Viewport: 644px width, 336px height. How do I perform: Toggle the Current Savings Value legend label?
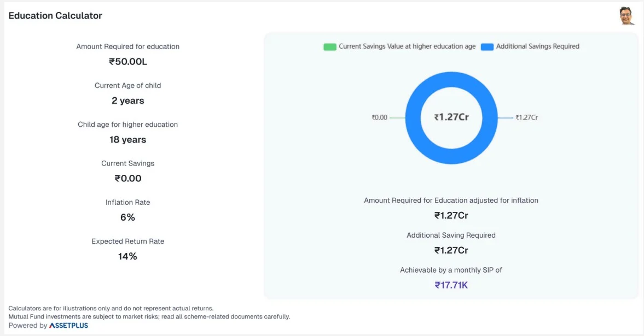(407, 46)
